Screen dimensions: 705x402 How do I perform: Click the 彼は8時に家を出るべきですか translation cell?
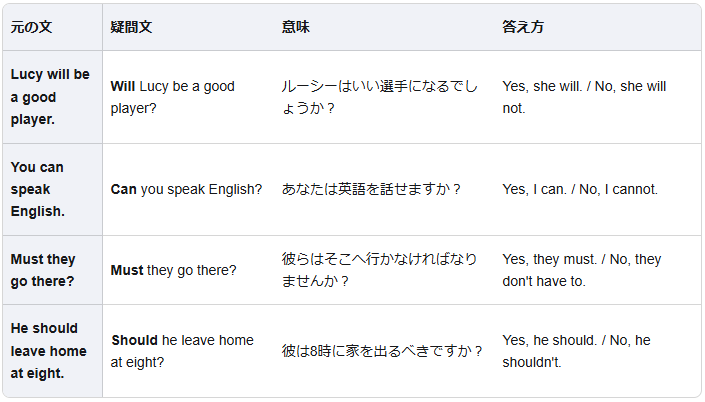coord(383,351)
